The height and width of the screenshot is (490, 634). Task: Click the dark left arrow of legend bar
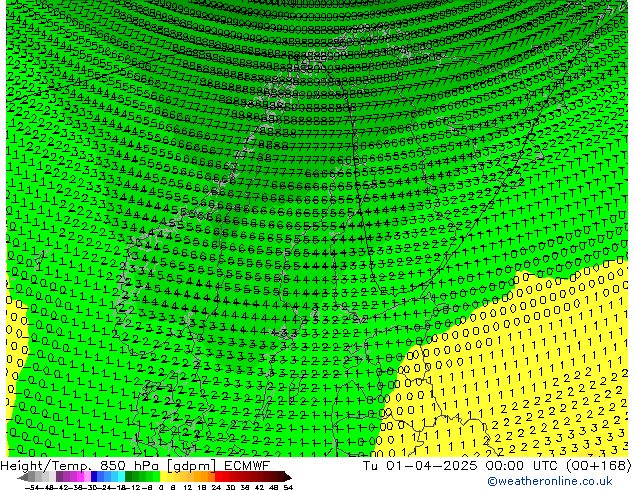click(23, 477)
